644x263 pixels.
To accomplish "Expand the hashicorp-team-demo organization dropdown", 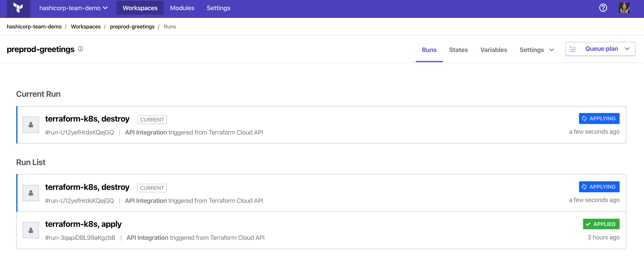I will (106, 8).
